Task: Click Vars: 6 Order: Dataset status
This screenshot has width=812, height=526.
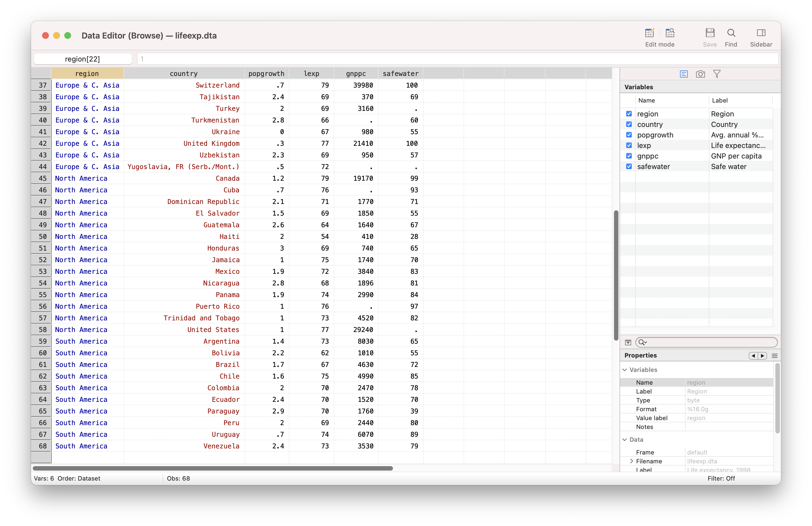Action: [67, 479]
